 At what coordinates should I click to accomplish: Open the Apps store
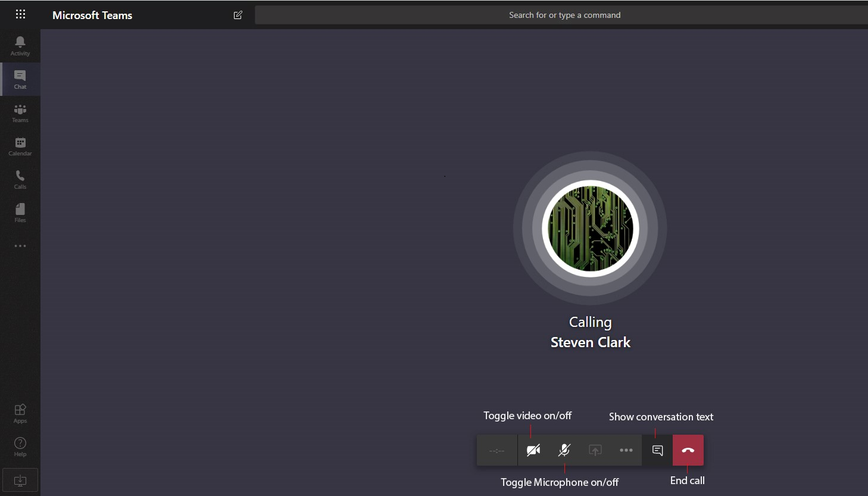20,413
